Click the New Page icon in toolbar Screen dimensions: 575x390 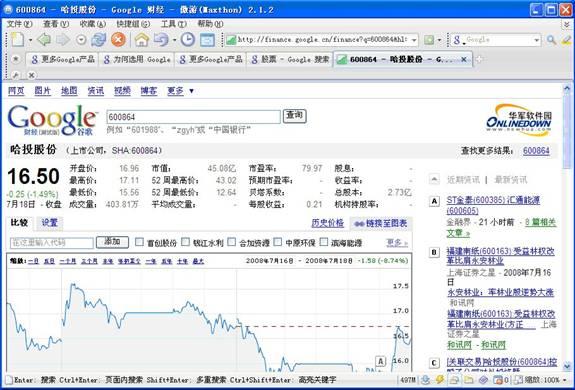[17, 39]
